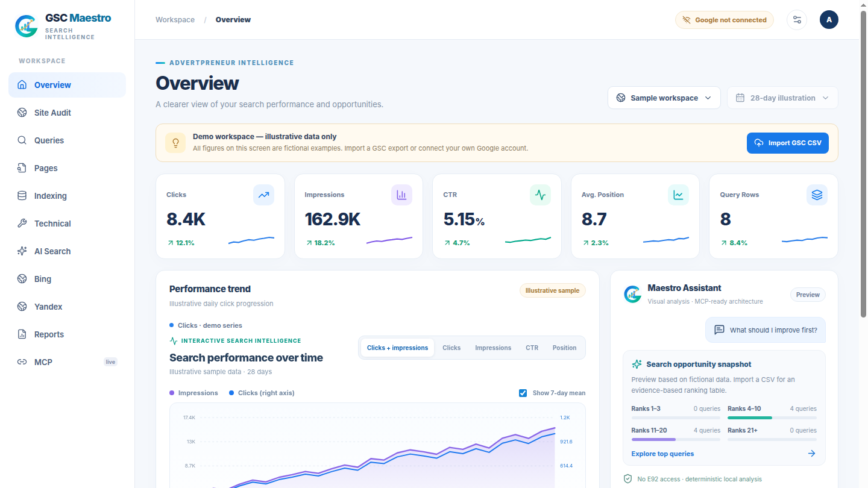Click the Impressions card bar chart icon
Viewport: 868px width, 488px height.
click(x=401, y=195)
